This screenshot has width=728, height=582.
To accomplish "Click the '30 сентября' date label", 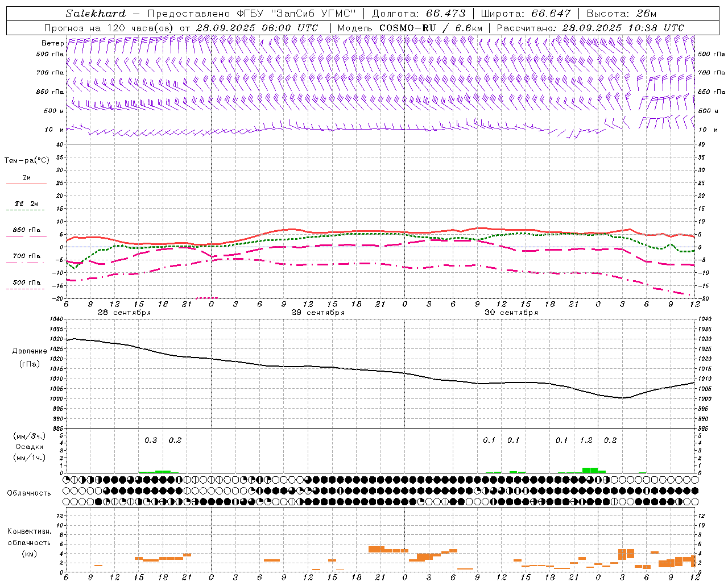I will click(x=511, y=313).
